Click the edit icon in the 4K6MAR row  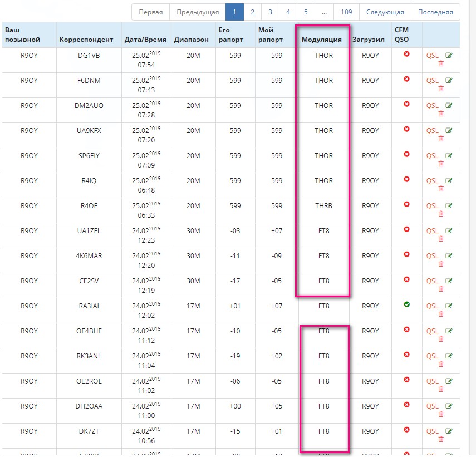pyautogui.click(x=449, y=255)
